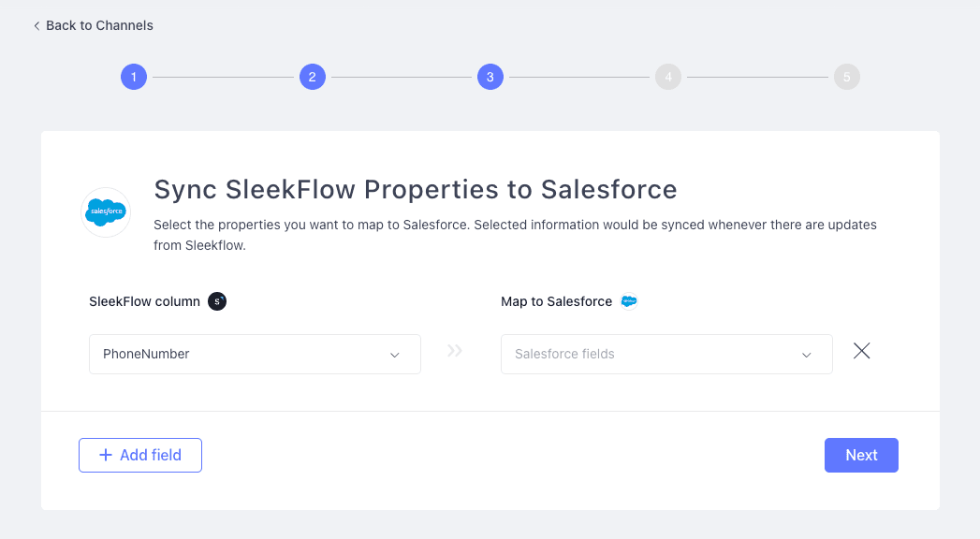Screen dimensions: 980x539
Task: Select the greyed-out step 4 circle
Action: tap(668, 77)
